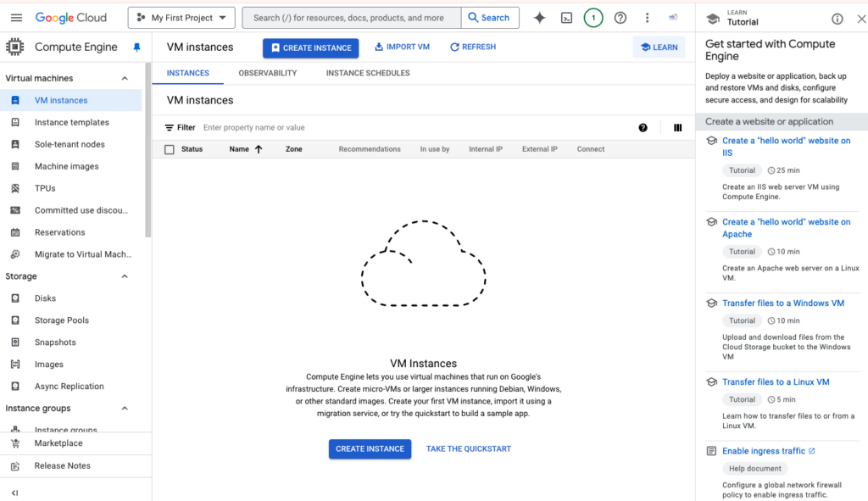The width and height of the screenshot is (868, 501).
Task: Click Create Instance below the cloud
Action: click(x=370, y=449)
